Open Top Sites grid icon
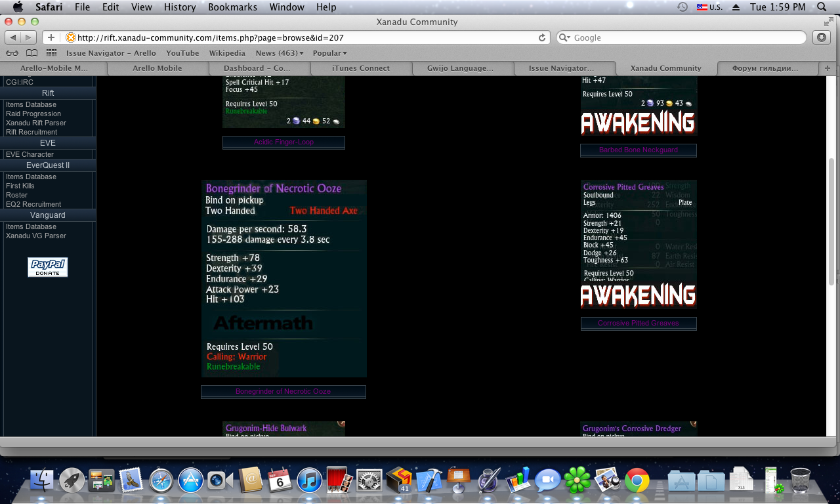This screenshot has height=504, width=840. [51, 53]
